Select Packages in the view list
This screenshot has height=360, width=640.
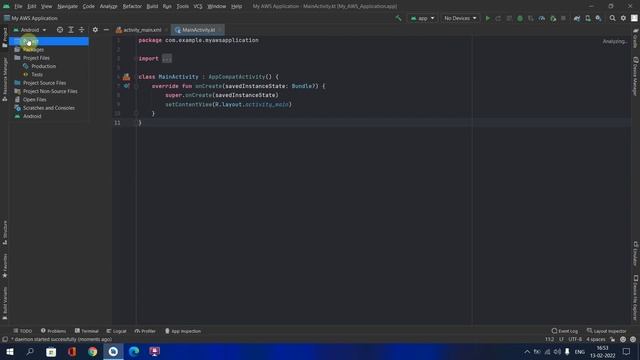pyautogui.click(x=49, y=49)
